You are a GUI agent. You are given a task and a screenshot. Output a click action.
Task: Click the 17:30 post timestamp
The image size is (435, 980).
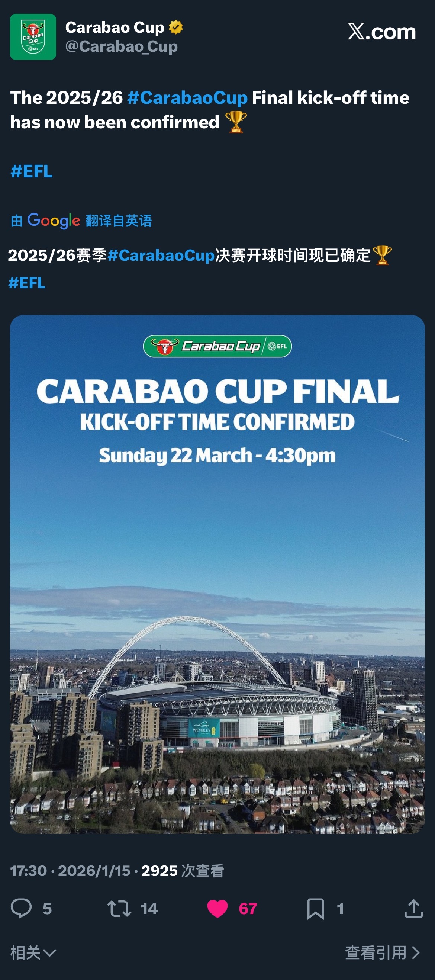(29, 871)
